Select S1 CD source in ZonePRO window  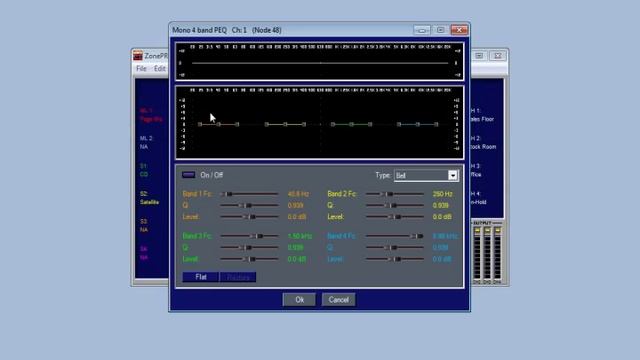144,170
